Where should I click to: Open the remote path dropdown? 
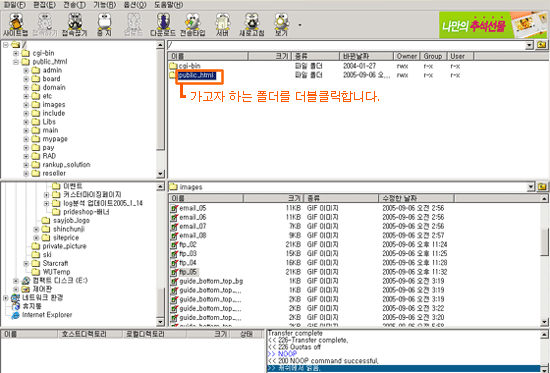(530, 45)
